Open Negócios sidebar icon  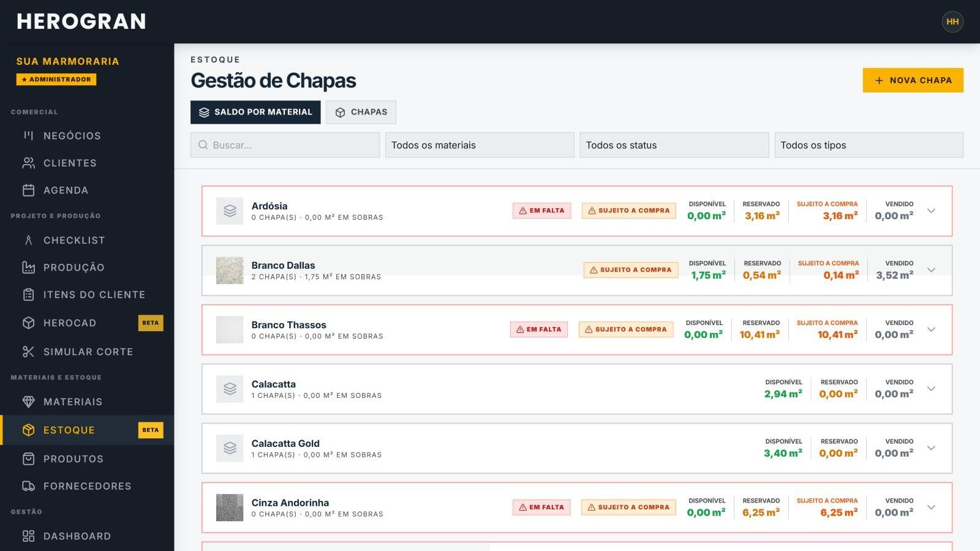point(28,135)
